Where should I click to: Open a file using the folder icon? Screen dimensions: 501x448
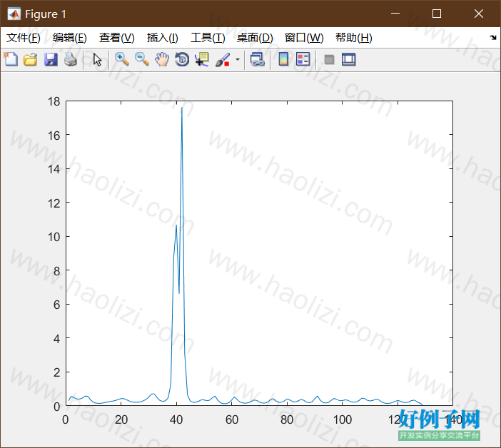click(x=31, y=59)
